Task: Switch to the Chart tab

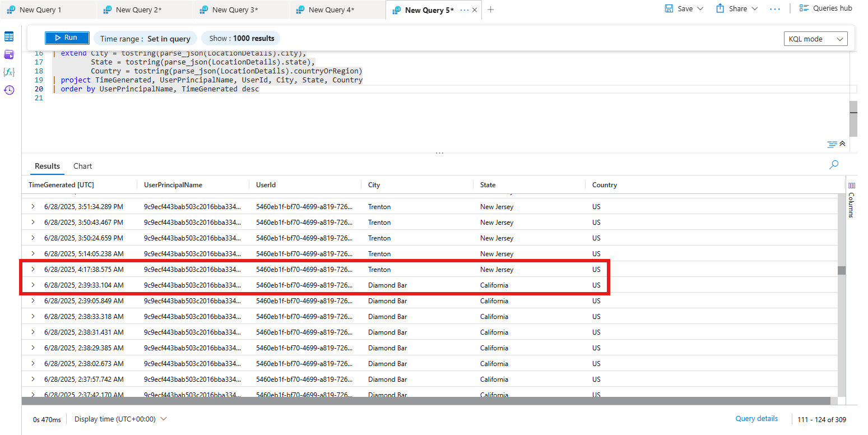Action: pos(82,166)
